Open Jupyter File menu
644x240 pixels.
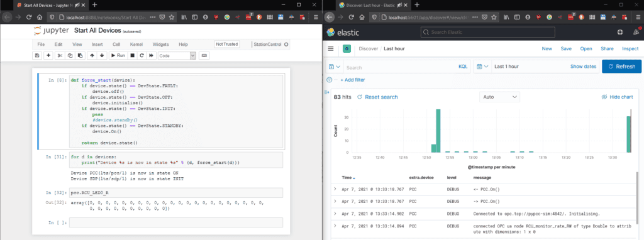(41, 45)
